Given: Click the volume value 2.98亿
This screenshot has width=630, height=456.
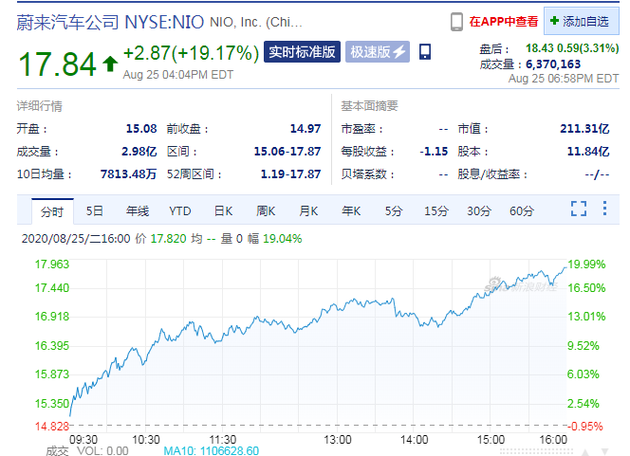Looking at the screenshot, I should (x=139, y=151).
